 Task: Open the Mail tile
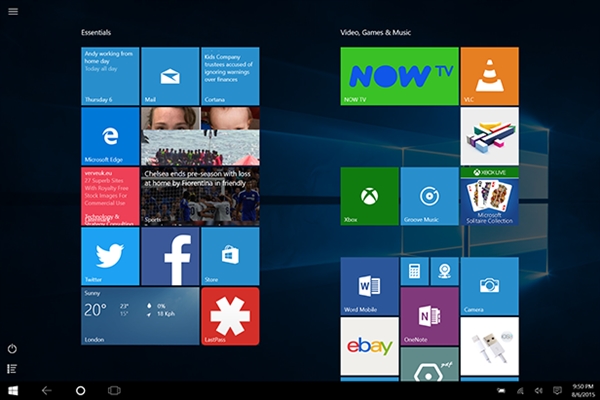point(170,76)
